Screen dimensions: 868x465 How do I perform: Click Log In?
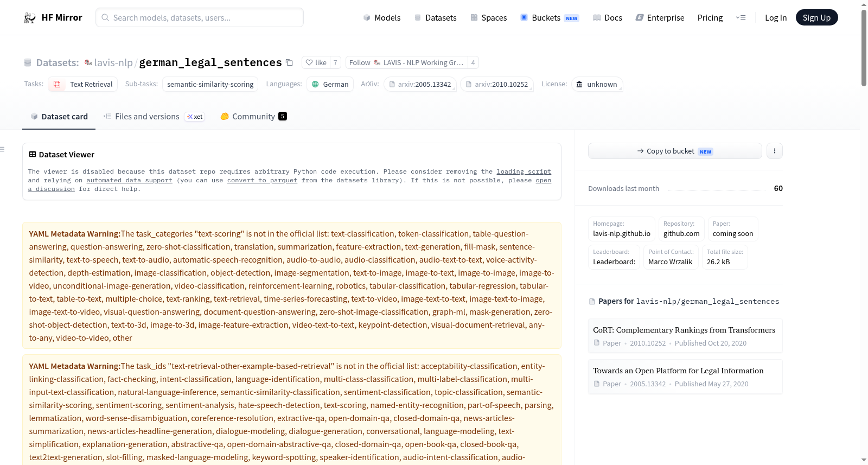point(775,17)
